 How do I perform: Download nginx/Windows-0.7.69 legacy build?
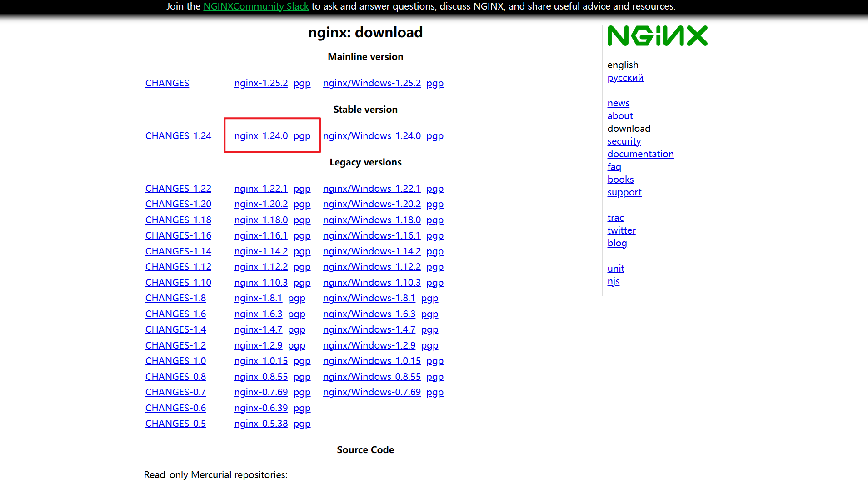pyautogui.click(x=372, y=392)
